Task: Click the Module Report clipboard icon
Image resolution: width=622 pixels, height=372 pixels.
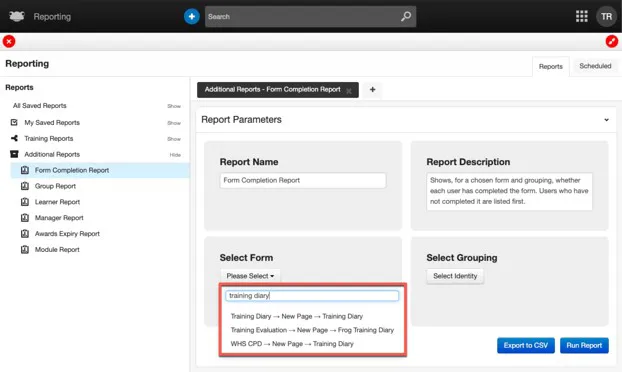Action: pos(25,249)
